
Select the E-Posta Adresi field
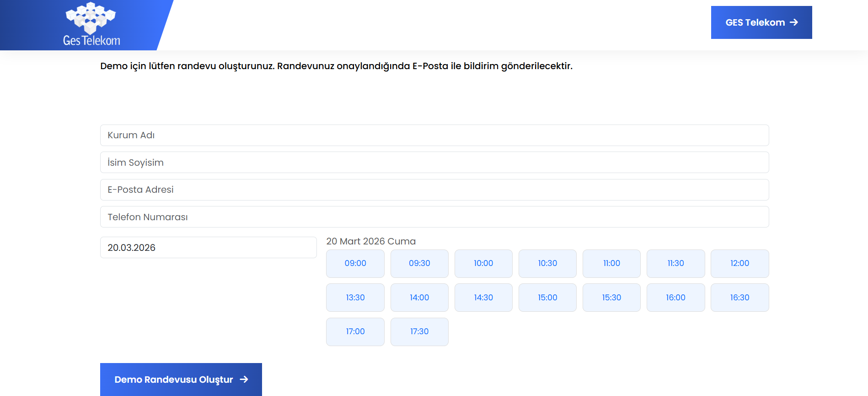coord(434,190)
